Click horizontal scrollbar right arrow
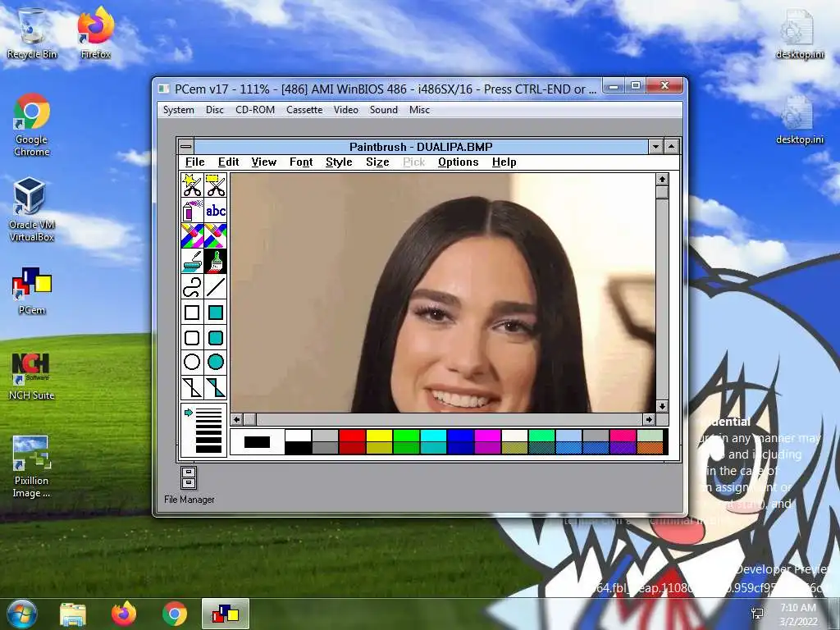840x630 pixels. click(649, 419)
